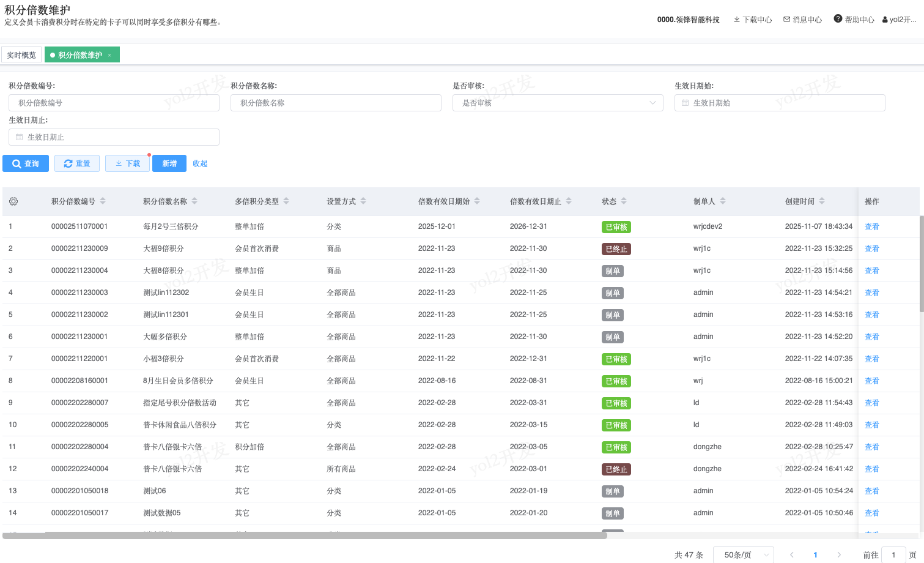Click the 新增 button
Viewport: 924px width, 563px height.
[169, 163]
